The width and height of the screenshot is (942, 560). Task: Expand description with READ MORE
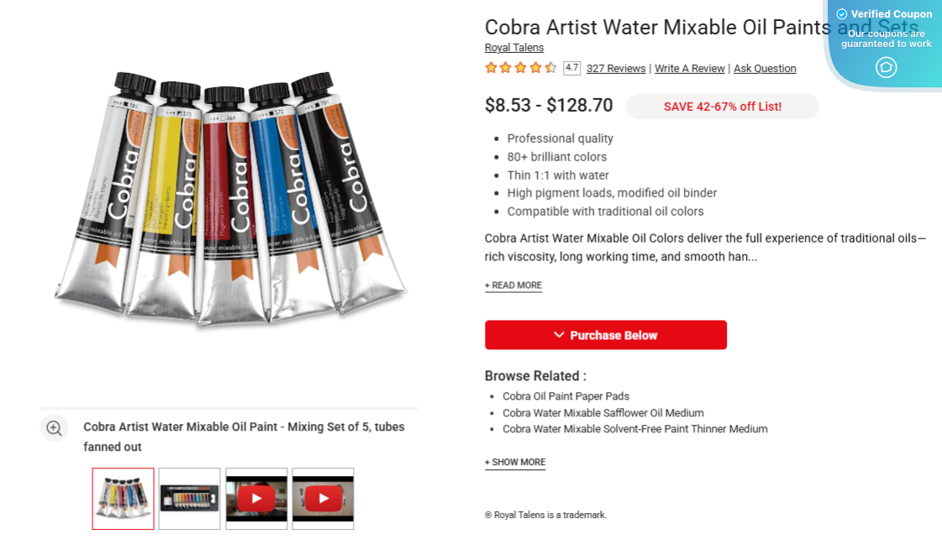point(513,285)
